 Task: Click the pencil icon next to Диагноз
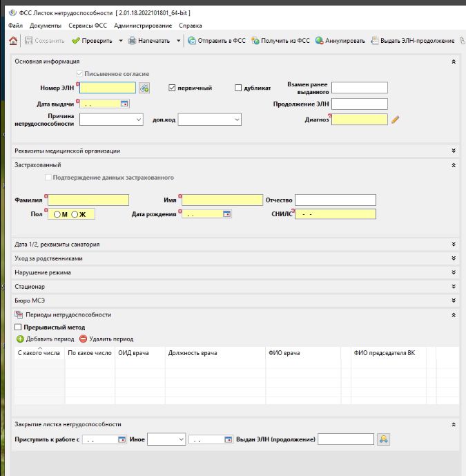coord(396,119)
